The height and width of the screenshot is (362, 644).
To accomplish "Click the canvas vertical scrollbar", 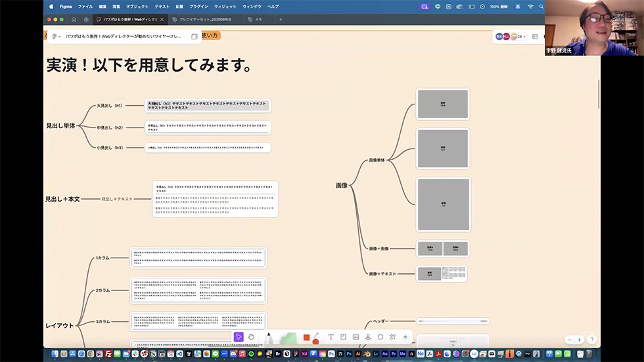I will pos(599,95).
